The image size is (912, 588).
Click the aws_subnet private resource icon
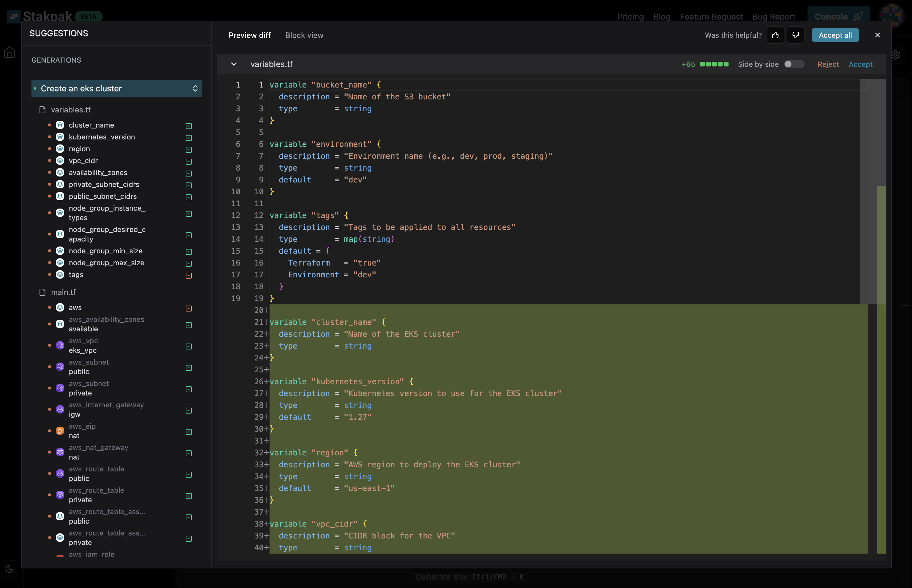click(60, 388)
